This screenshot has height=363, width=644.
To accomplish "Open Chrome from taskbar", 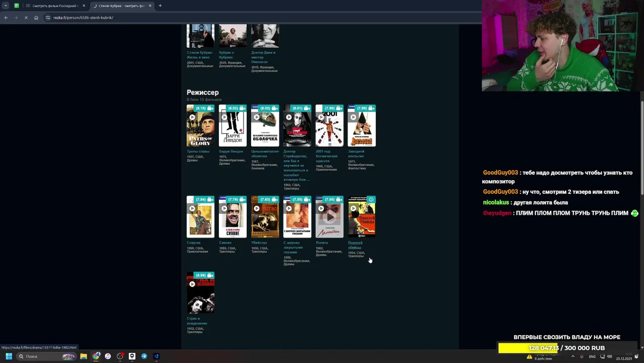I will point(96,356).
